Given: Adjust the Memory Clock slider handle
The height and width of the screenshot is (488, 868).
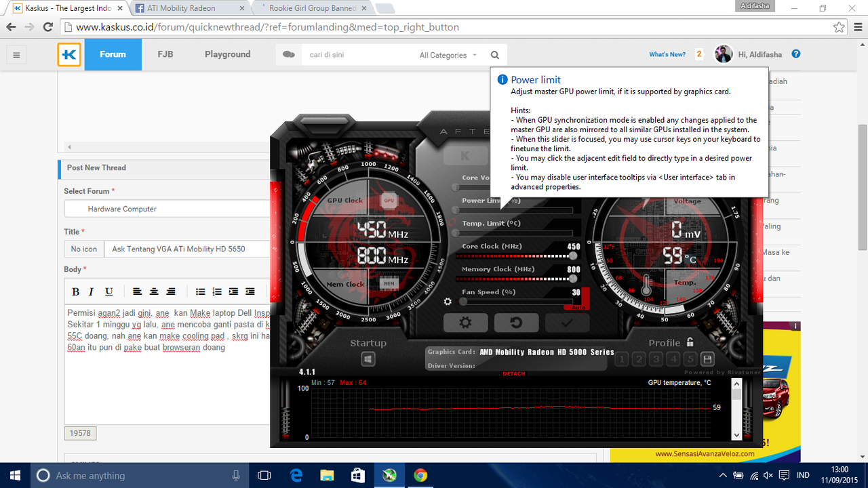Looking at the screenshot, I should click(574, 279).
